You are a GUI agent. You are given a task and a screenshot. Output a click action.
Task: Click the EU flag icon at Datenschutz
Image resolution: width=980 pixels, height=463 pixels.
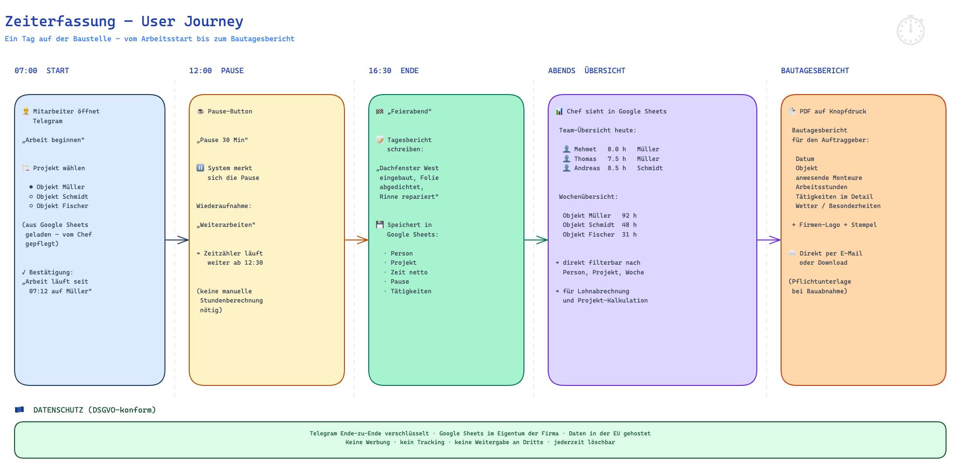tap(19, 410)
